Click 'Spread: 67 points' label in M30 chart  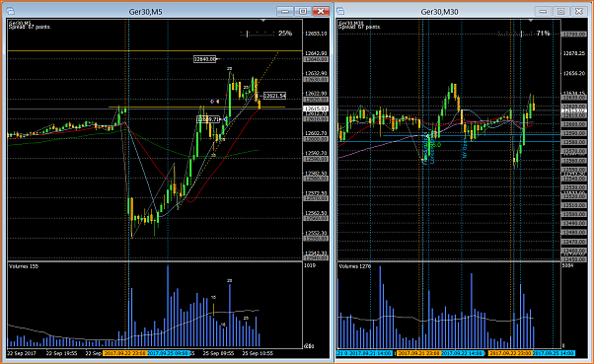coord(359,27)
